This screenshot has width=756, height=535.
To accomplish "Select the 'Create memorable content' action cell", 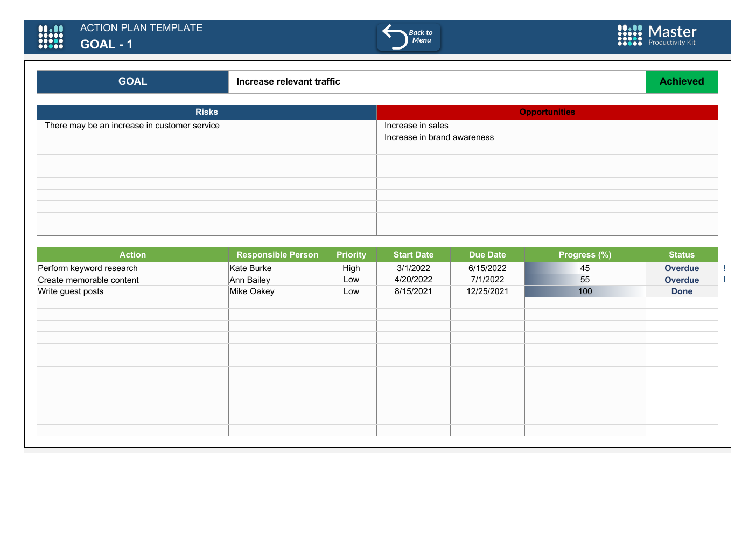I will click(133, 280).
